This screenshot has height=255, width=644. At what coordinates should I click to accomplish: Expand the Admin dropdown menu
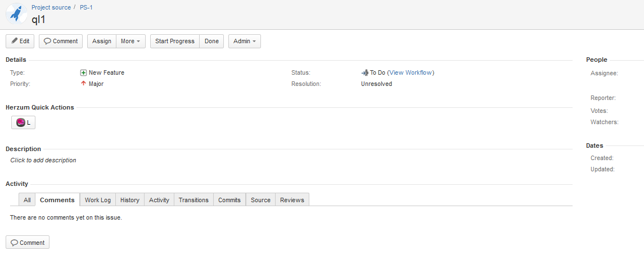click(x=244, y=42)
